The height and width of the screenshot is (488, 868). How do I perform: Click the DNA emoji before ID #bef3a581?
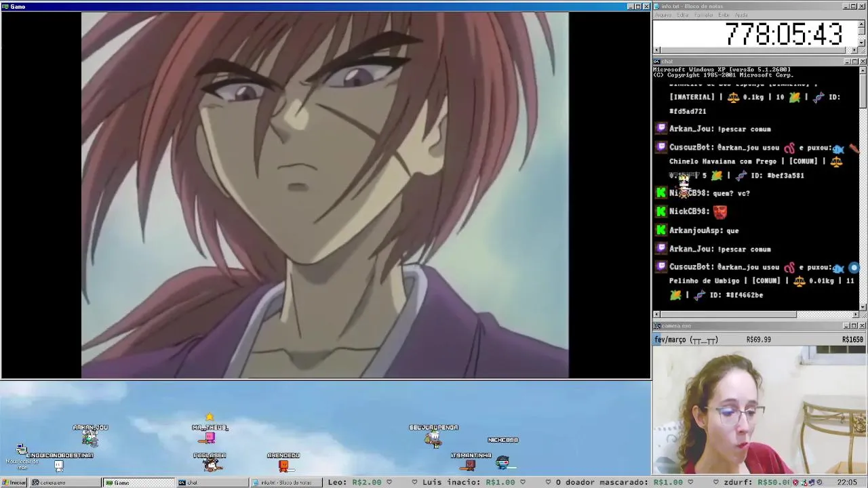(741, 176)
